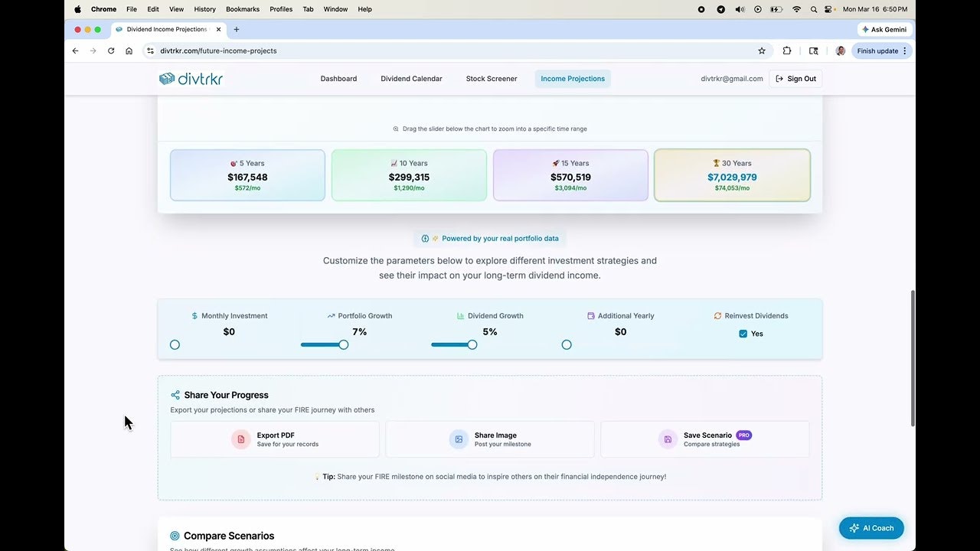
Task: Click the Export PDF red document icon
Action: point(241,439)
